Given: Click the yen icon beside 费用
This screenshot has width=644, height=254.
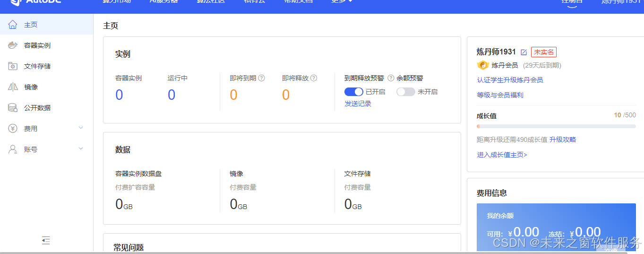Looking at the screenshot, I should (13, 129).
